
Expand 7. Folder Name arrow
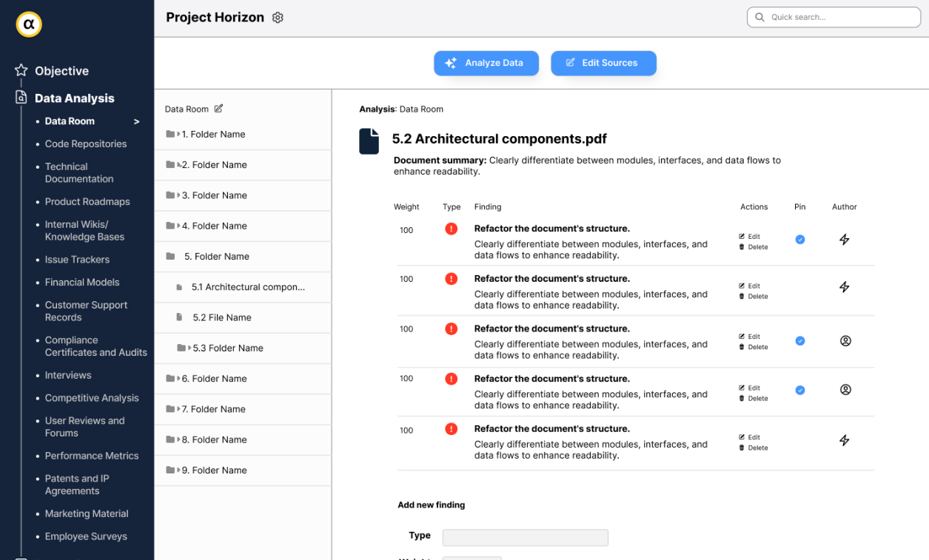point(178,409)
